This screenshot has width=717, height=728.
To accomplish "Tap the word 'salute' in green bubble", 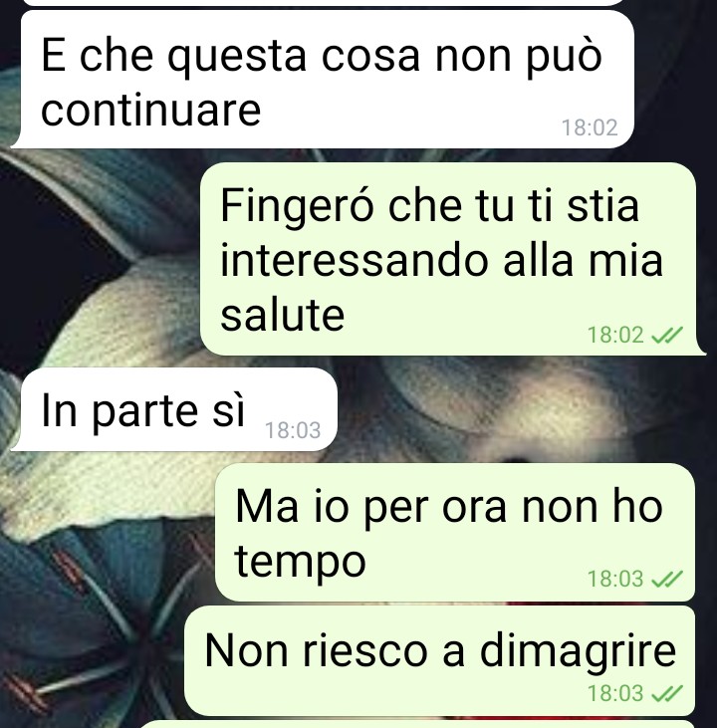I will pos(283,315).
